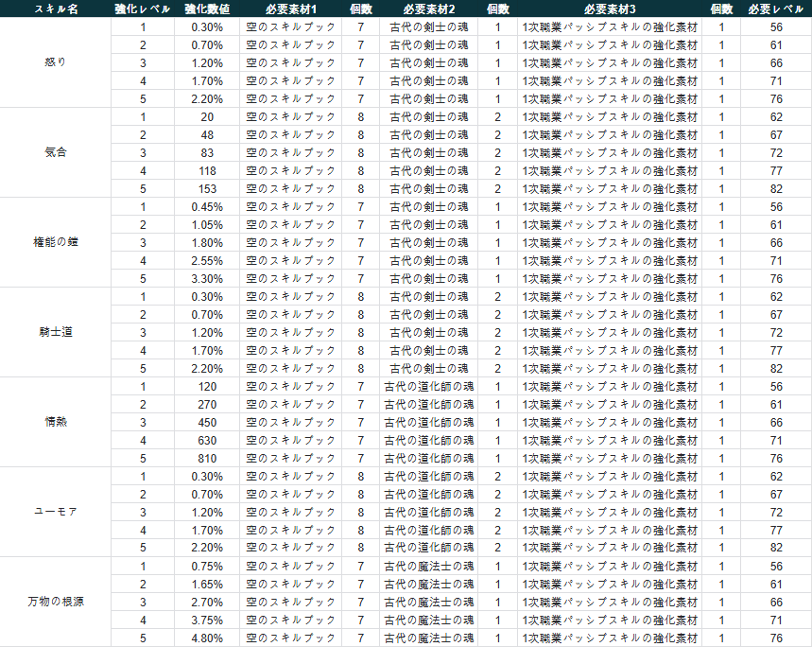Select the 強化レベル column header
This screenshot has width=812, height=647.
pos(142,9)
